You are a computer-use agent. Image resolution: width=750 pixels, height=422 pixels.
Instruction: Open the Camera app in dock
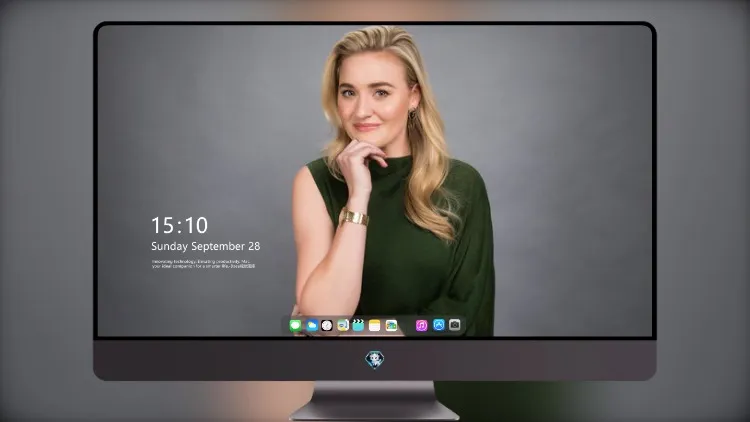[x=455, y=325]
